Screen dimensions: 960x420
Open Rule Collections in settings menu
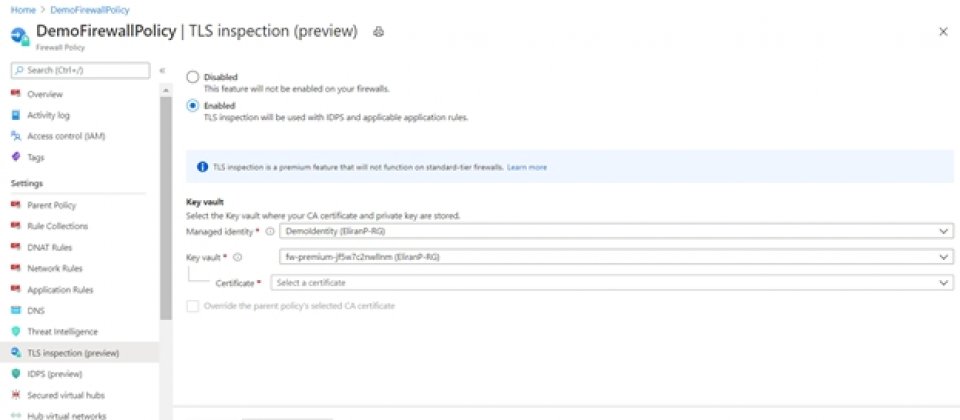tap(58, 226)
